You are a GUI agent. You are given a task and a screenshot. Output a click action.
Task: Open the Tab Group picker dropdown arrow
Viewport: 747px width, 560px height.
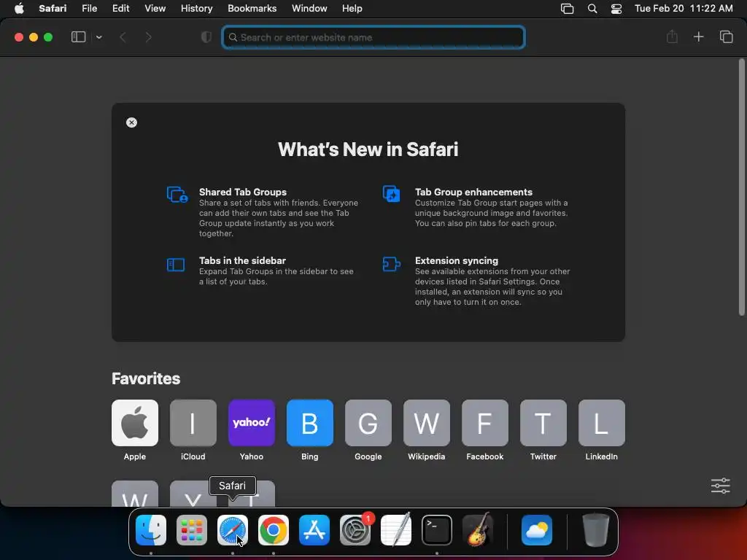[98, 37]
